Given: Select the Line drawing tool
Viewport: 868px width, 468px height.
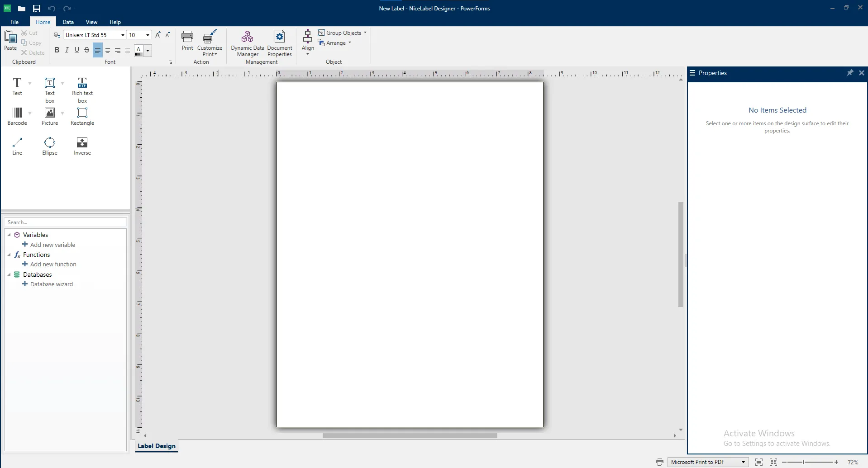Looking at the screenshot, I should [x=17, y=146].
